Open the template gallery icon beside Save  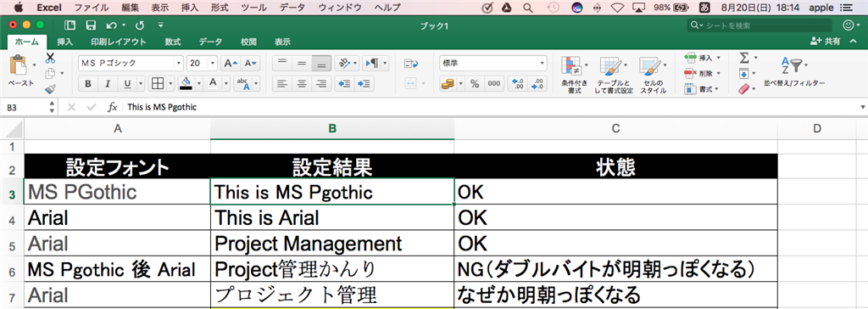70,25
